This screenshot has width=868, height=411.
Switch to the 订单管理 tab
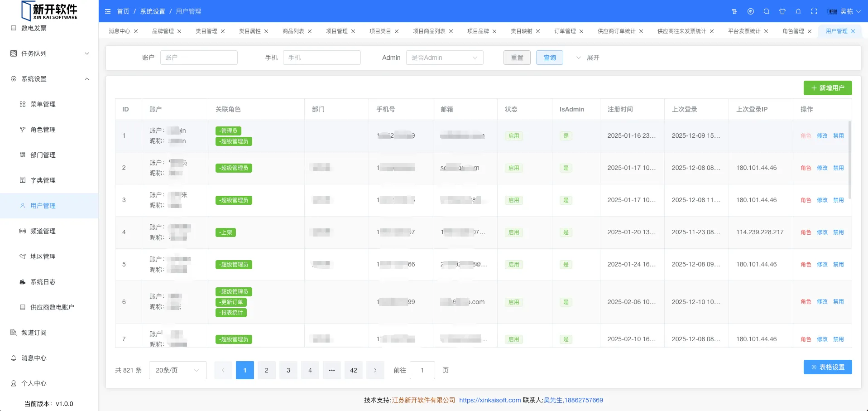565,31
